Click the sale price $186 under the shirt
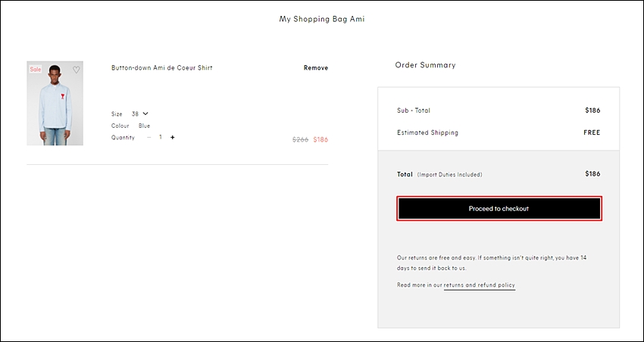 (320, 139)
